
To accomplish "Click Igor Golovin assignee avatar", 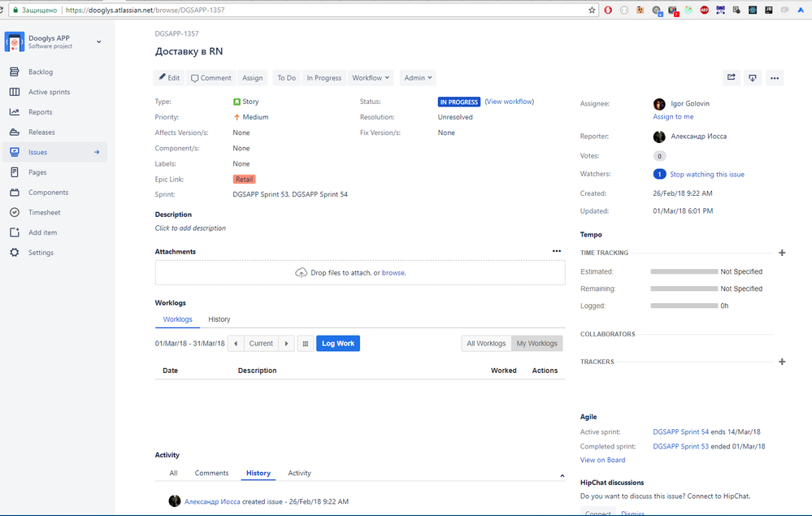I will point(659,104).
